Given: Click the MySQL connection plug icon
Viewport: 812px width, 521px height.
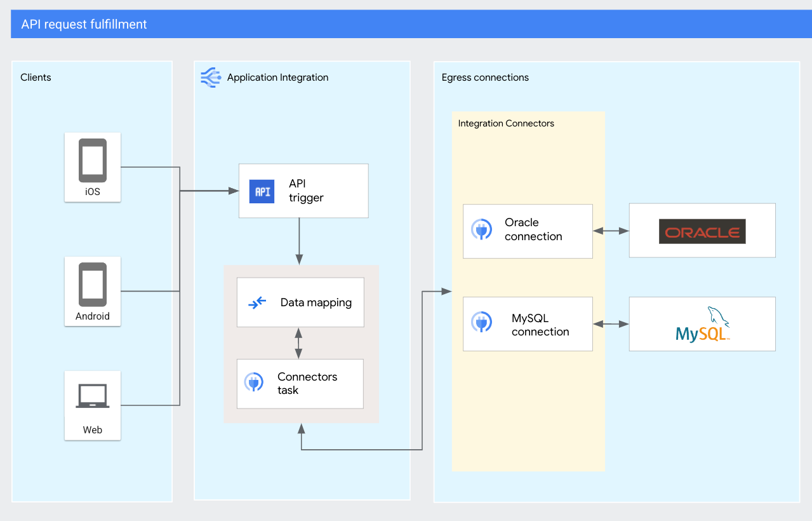Looking at the screenshot, I should click(x=481, y=323).
